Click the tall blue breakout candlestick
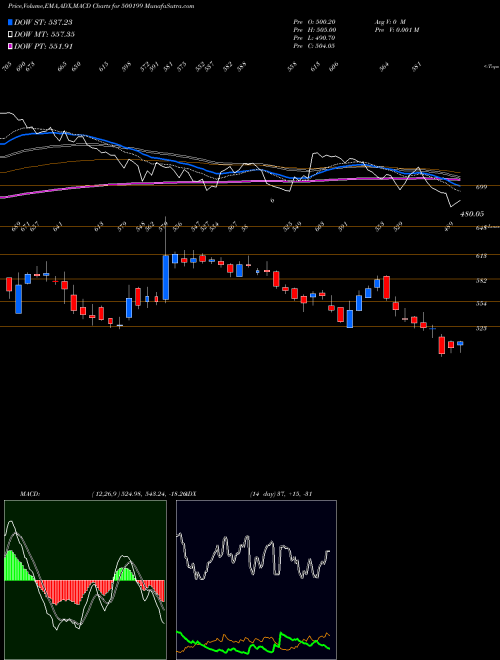 (x=166, y=277)
